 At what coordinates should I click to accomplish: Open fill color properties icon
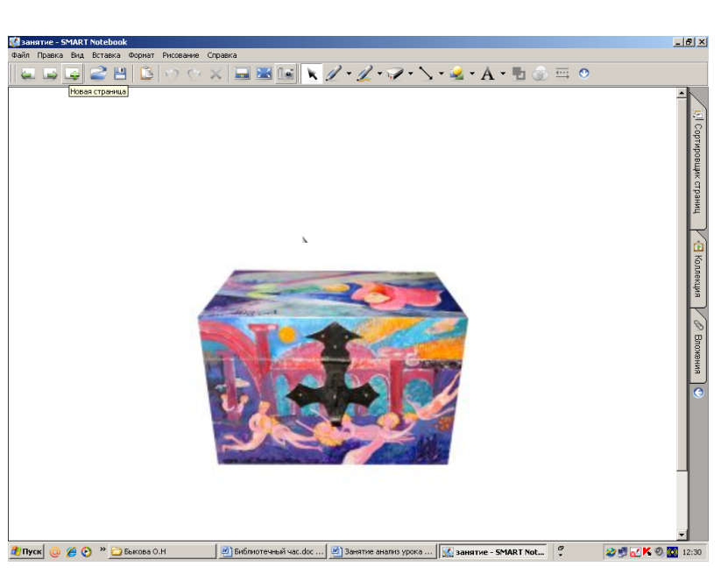[x=519, y=74]
